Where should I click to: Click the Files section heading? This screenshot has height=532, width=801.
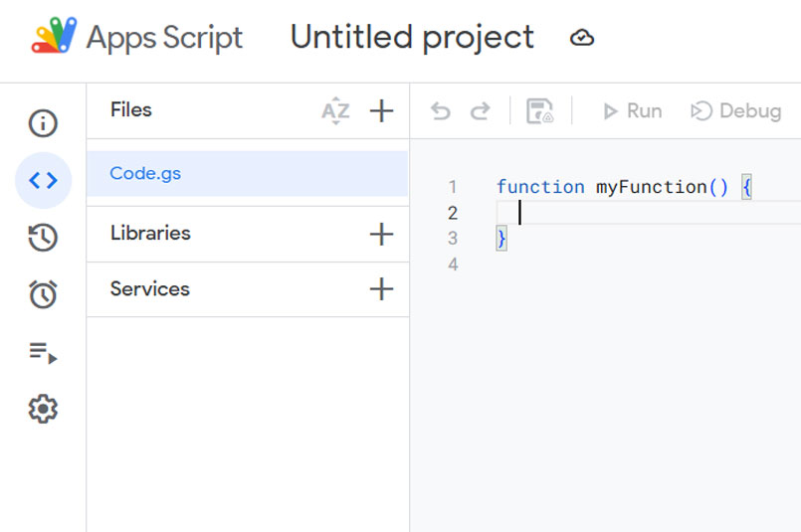coord(130,109)
